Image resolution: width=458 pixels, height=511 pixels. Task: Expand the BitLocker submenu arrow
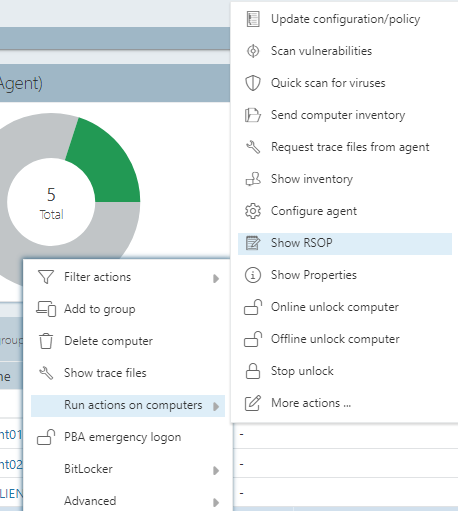click(216, 470)
